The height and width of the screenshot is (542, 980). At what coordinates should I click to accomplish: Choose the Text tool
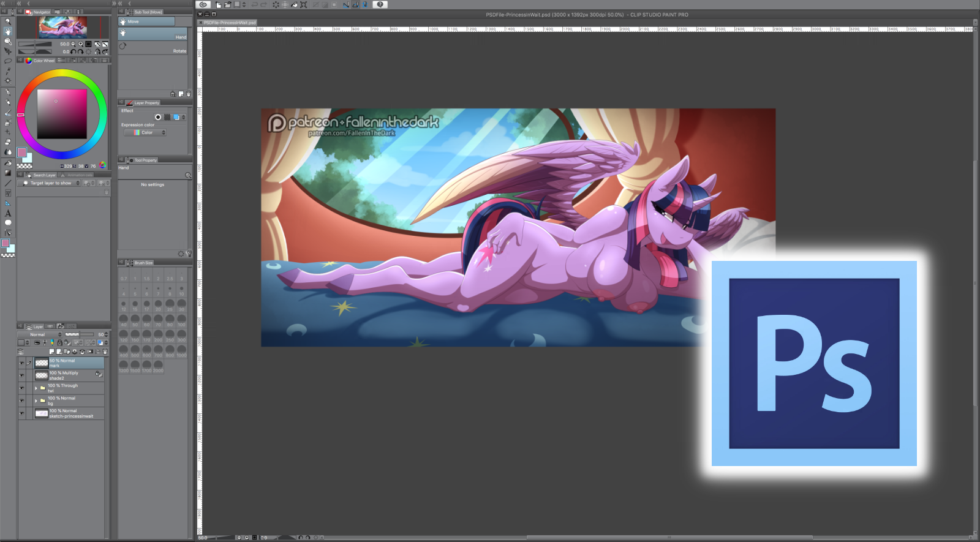tap(8, 213)
